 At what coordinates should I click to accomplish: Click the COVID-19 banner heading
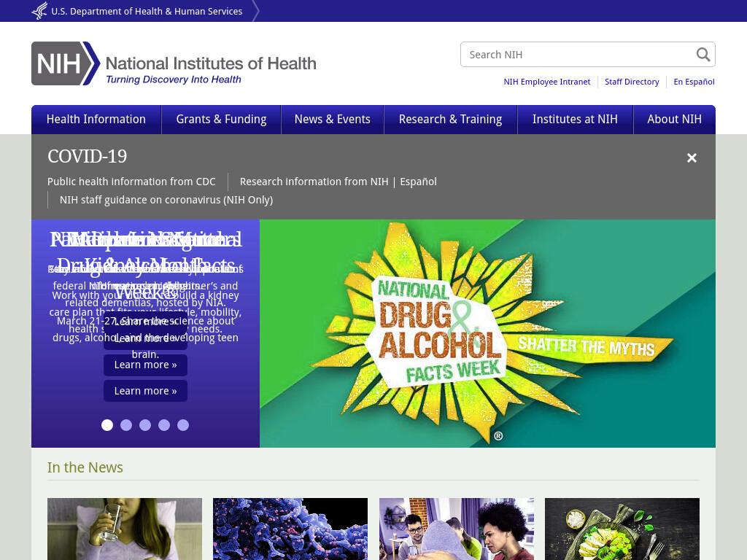[88, 156]
